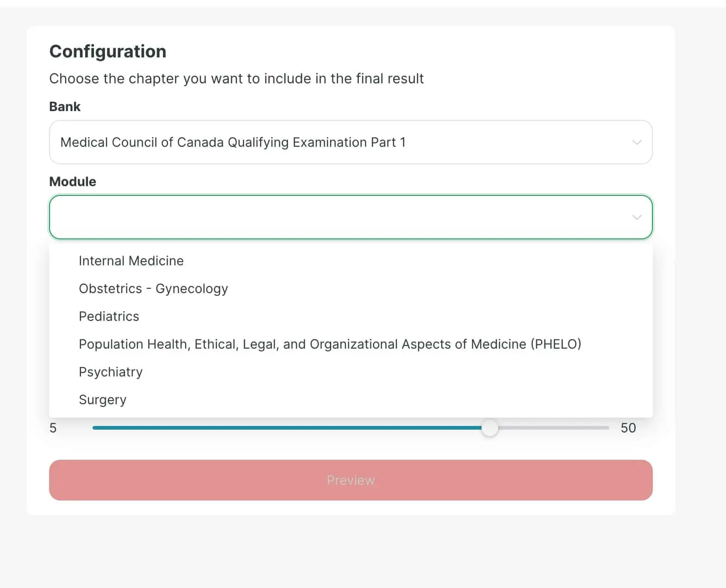The height and width of the screenshot is (588, 726).
Task: Click the chevron icon in the Bank dropdown
Action: click(637, 142)
